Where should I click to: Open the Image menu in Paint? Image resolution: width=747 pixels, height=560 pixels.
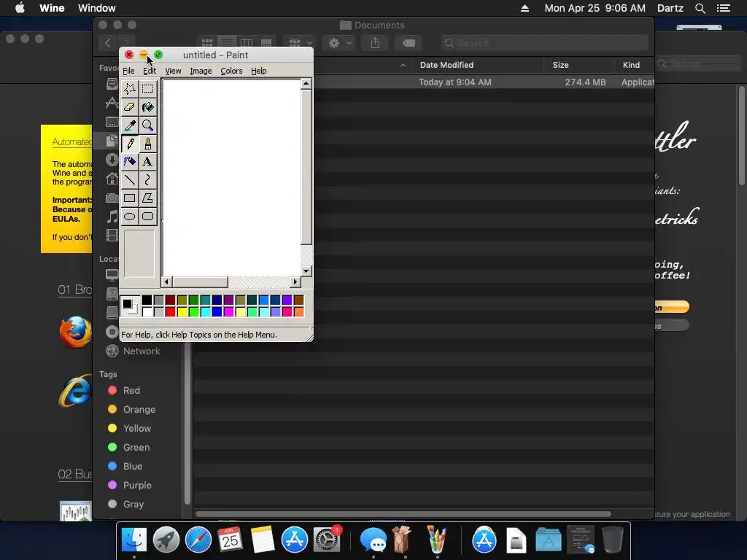point(201,71)
